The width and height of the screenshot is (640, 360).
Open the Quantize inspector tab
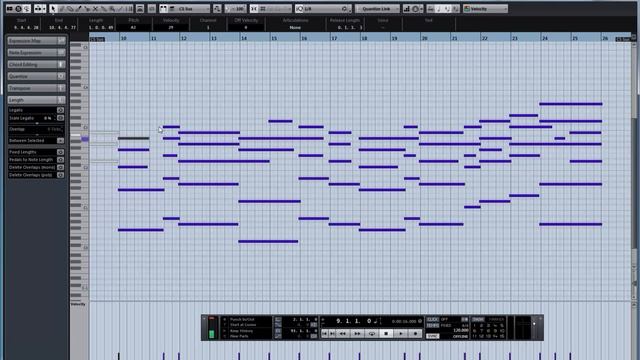pos(36,76)
